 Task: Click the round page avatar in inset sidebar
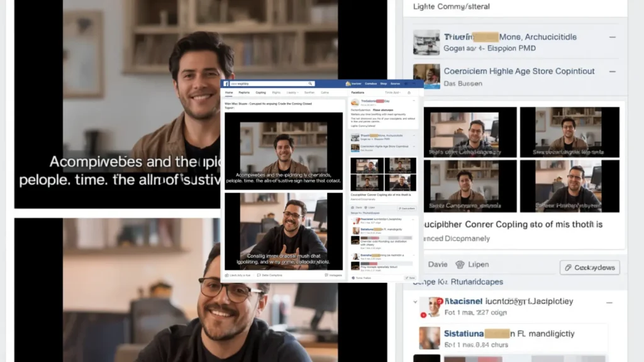(x=355, y=102)
